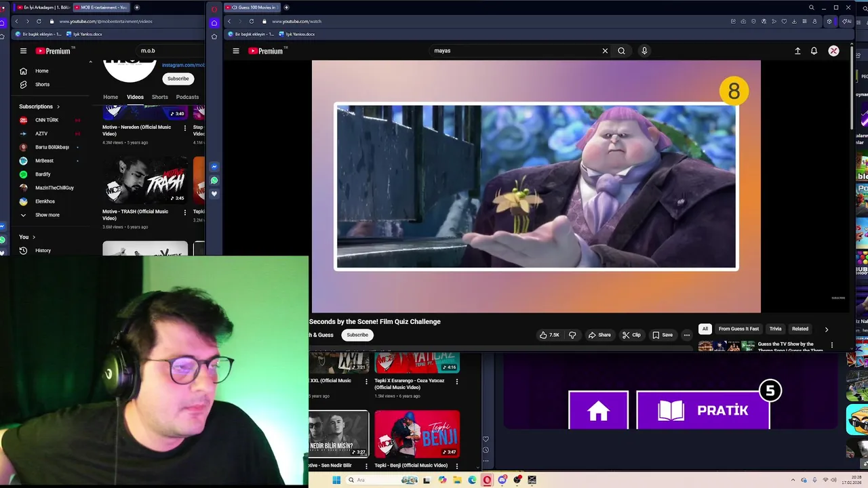This screenshot has height=488, width=868.
Task: Open the 'Tepki - Benji' video thumbnail
Action: tap(417, 434)
